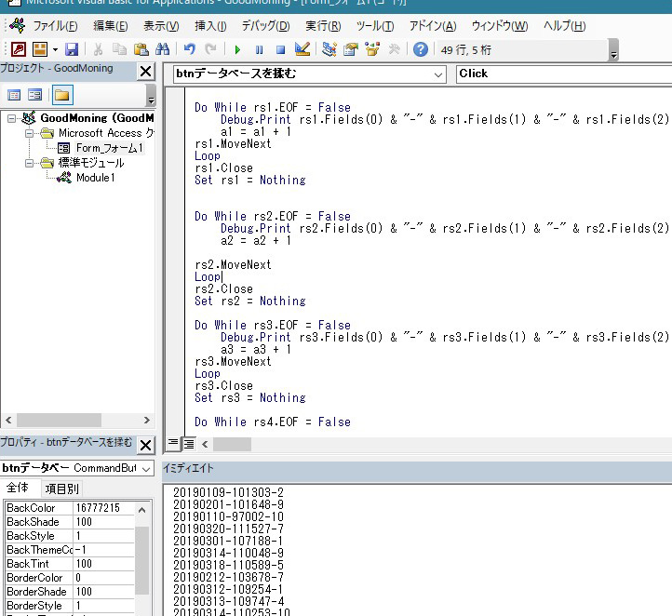Screen dimensions: 672x616
Task: Click project tree scroll left arrow
Action: 8,421
